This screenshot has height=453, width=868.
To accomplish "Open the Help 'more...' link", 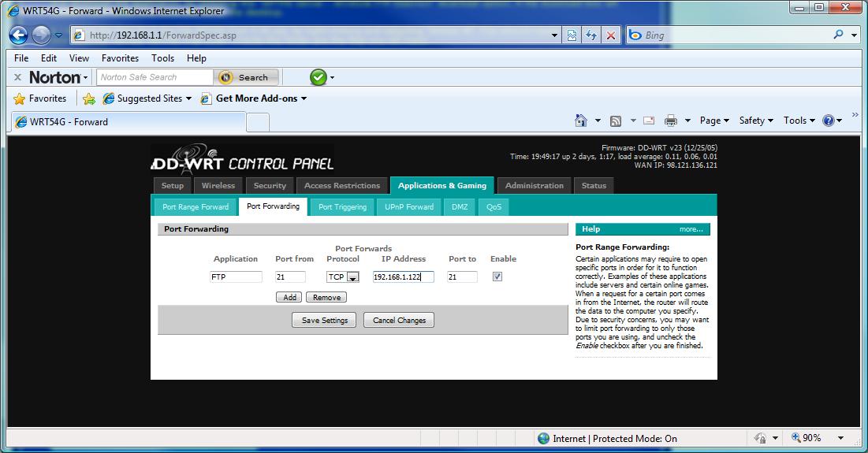I will pyautogui.click(x=691, y=229).
